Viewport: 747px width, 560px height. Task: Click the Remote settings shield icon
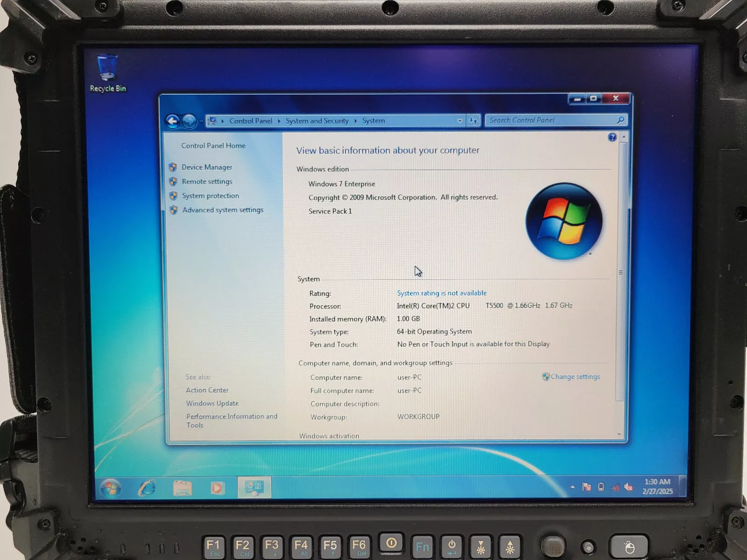coord(173,182)
